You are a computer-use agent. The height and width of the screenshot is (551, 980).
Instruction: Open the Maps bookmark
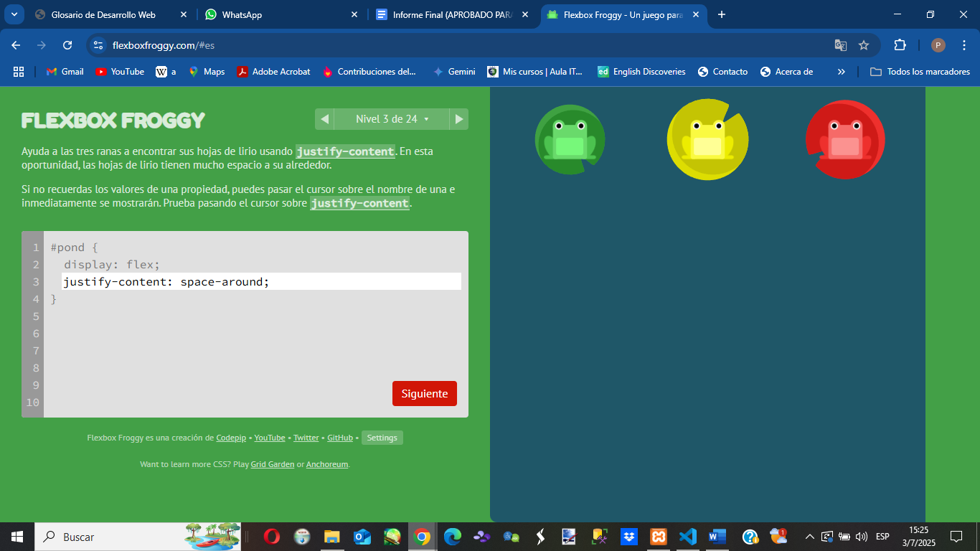click(207, 72)
